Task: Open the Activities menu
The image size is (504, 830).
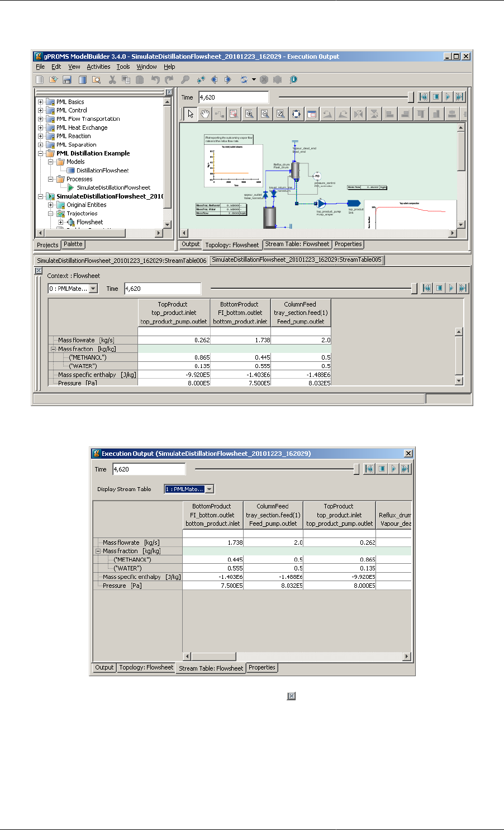Action: pos(98,67)
